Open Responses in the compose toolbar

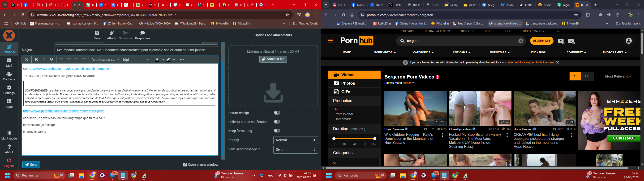click(x=142, y=35)
